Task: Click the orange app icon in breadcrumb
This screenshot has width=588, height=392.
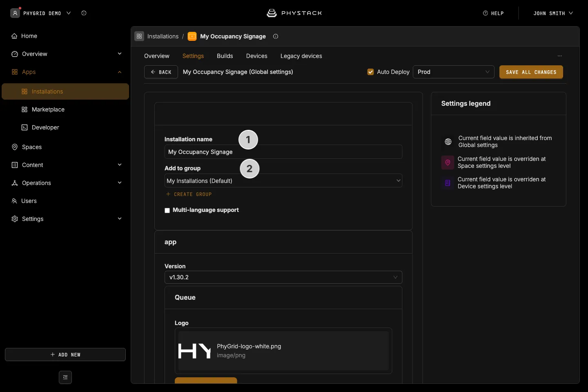Action: click(192, 36)
